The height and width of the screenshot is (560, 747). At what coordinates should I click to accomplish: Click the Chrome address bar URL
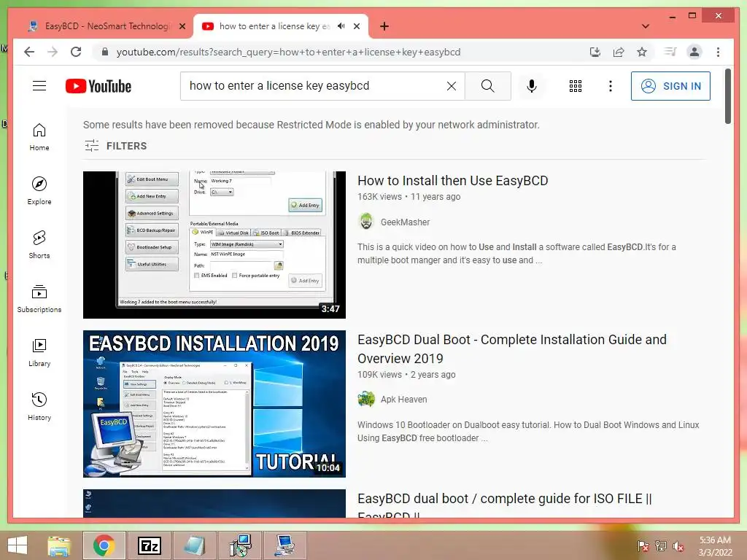(x=288, y=52)
